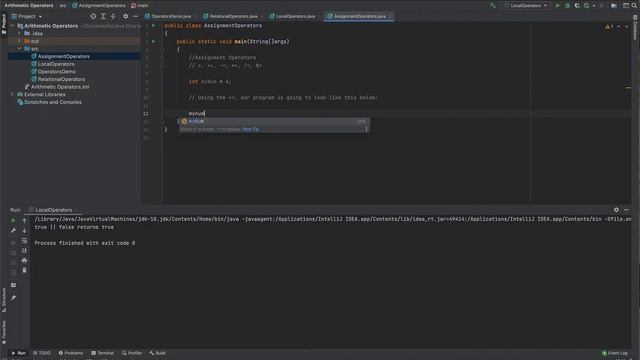Click the run gutter arrow beside the main method
Viewport: 640px width, 360px height.
[x=153, y=41]
